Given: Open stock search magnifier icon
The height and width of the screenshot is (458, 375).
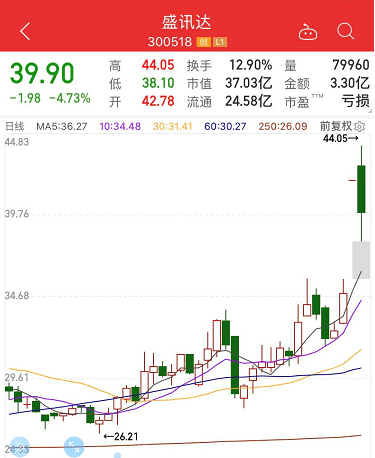Looking at the screenshot, I should [x=345, y=32].
